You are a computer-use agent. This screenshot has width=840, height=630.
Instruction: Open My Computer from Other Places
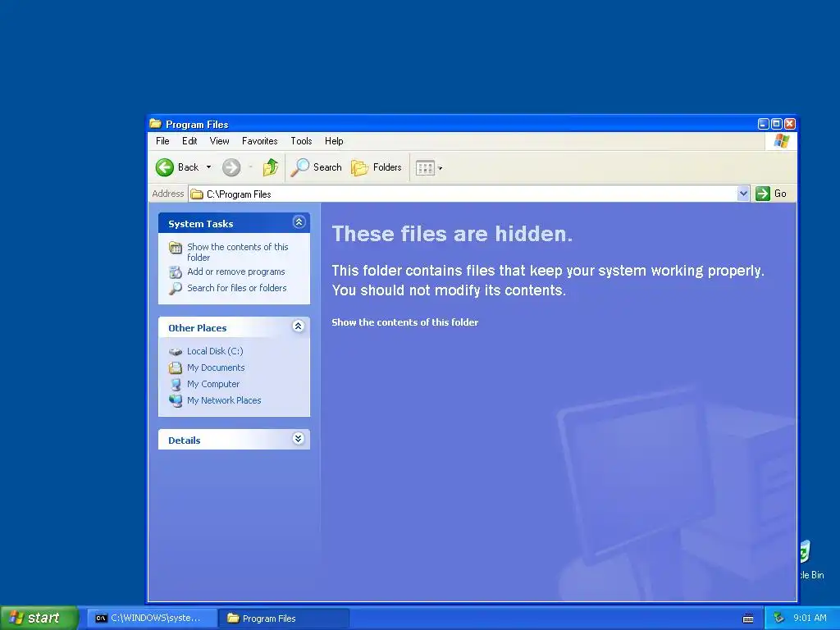point(213,384)
